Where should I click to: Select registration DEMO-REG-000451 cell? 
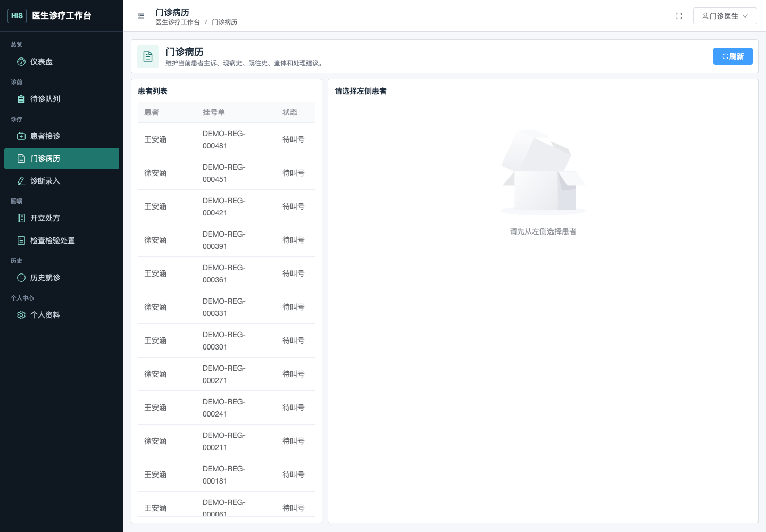[236, 173]
